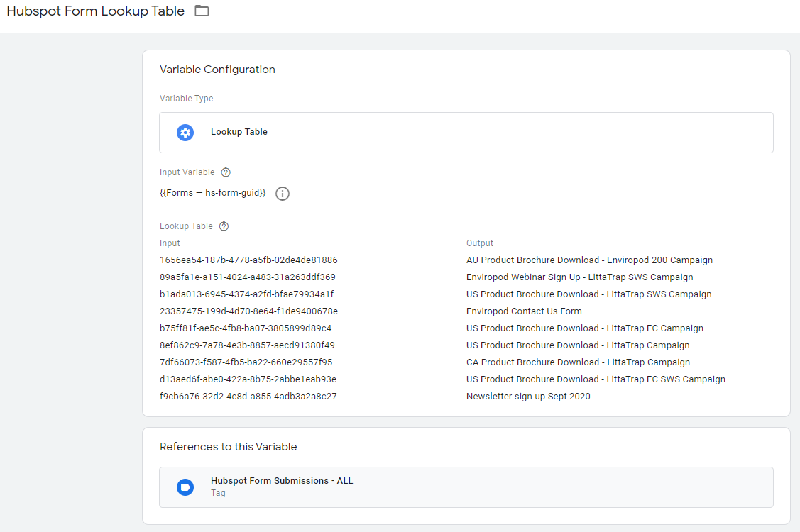
Task: Open the Lookup Table help icon
Action: coord(224,226)
